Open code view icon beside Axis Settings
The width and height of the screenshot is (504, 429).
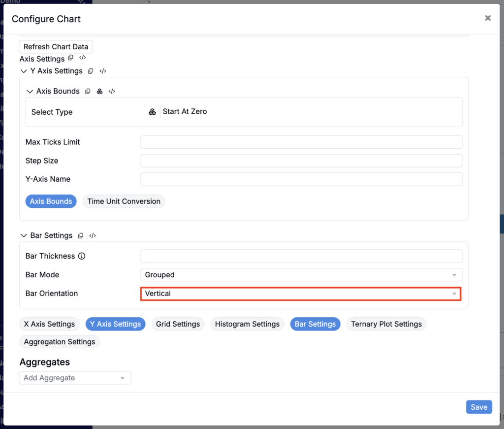click(x=83, y=58)
